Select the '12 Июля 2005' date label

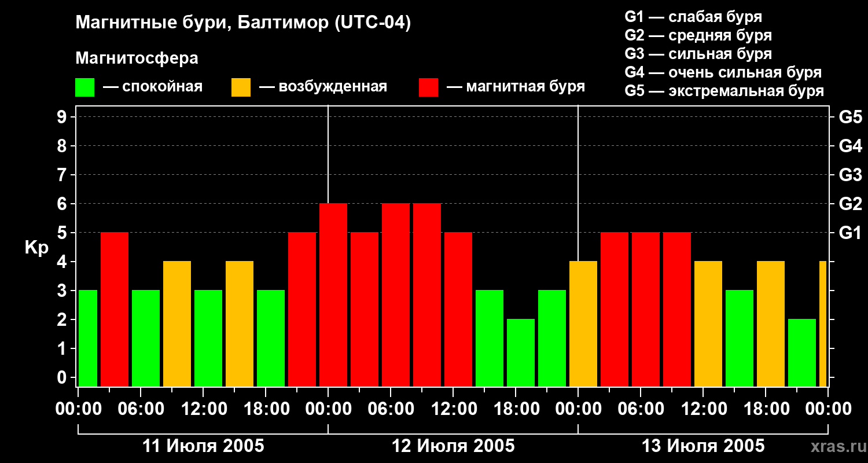coord(453,446)
